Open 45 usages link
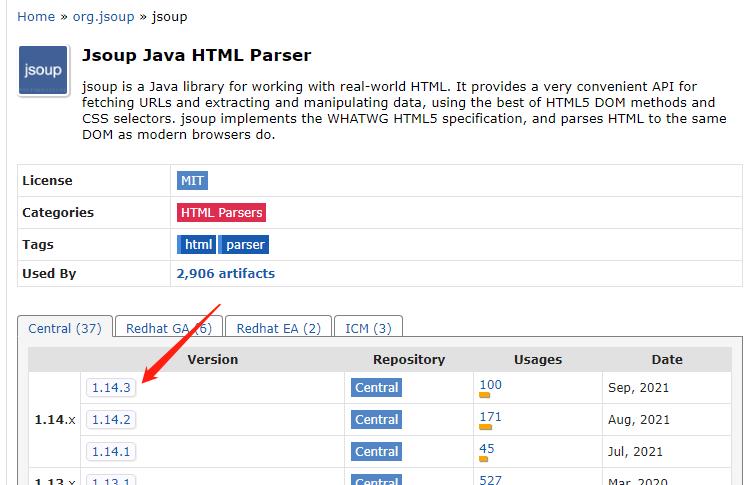The width and height of the screenshot is (745, 485). tap(487, 448)
